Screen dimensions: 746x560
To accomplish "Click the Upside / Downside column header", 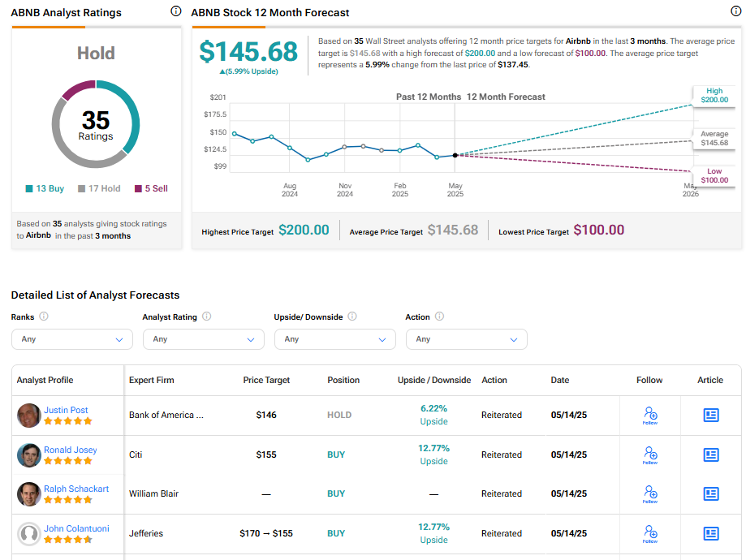I will [x=434, y=380].
